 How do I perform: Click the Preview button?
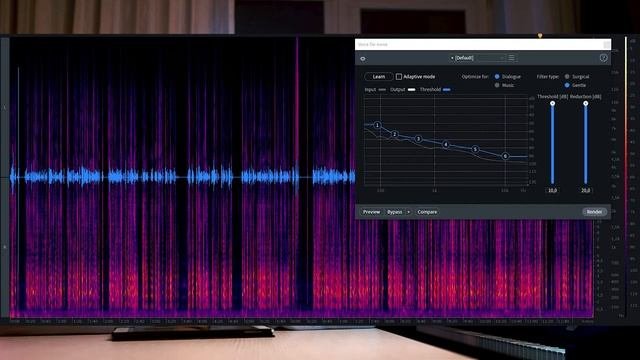coord(371,212)
